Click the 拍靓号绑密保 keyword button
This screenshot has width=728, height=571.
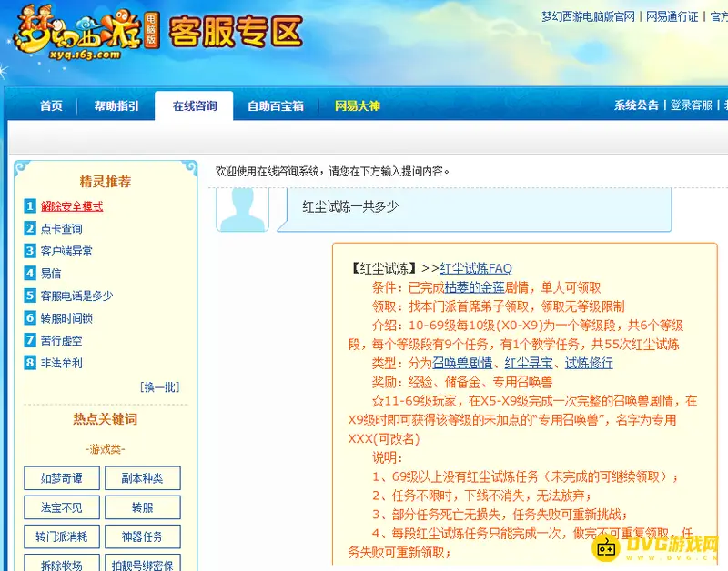point(143,563)
